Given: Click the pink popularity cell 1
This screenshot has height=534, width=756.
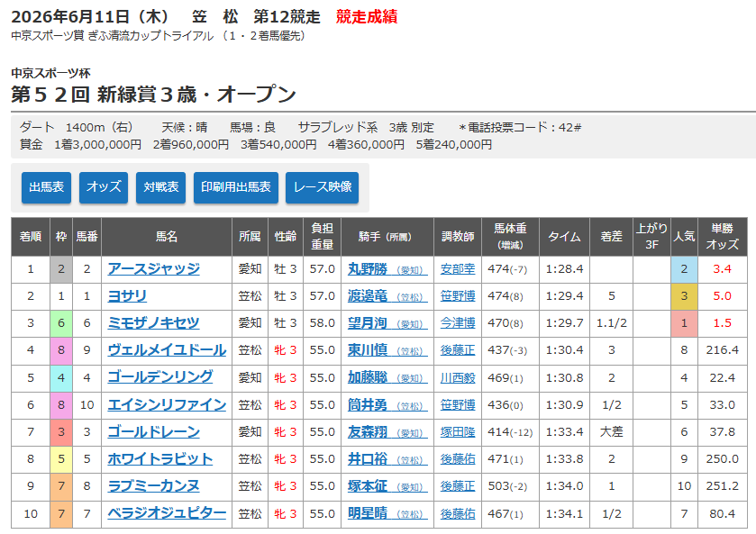Looking at the screenshot, I should click(684, 323).
